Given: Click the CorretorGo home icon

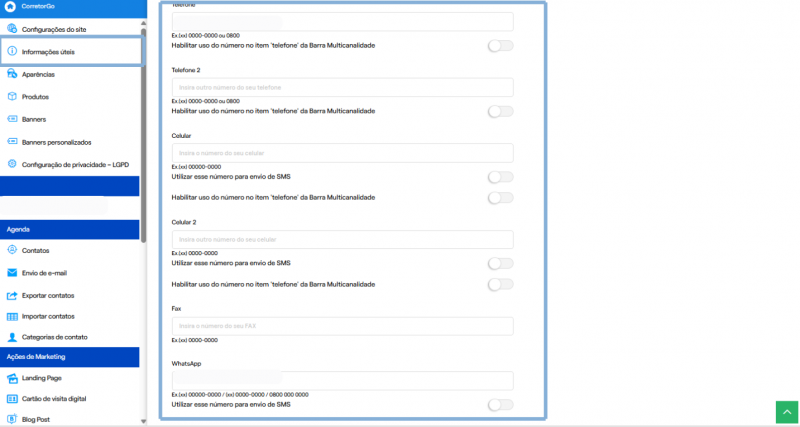Looking at the screenshot, I should coord(10,7).
